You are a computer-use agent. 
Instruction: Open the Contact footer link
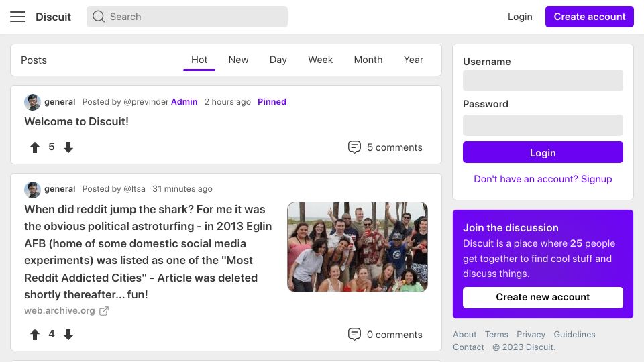(468, 347)
